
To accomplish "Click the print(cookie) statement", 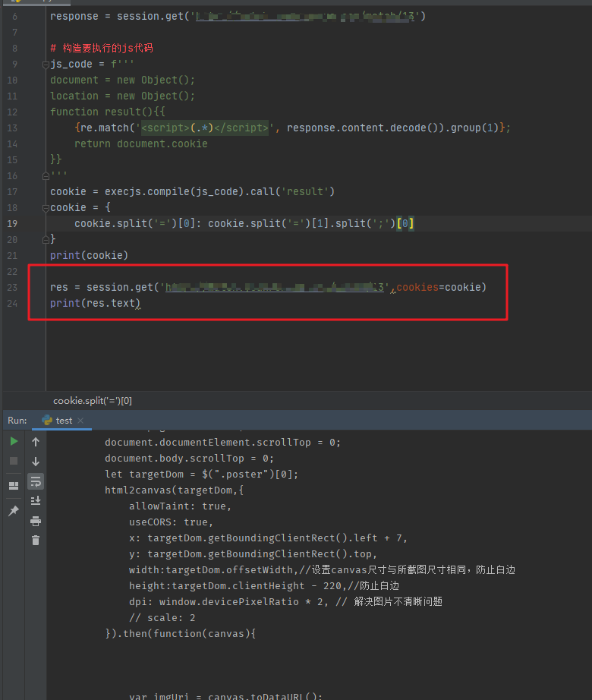I will point(90,255).
